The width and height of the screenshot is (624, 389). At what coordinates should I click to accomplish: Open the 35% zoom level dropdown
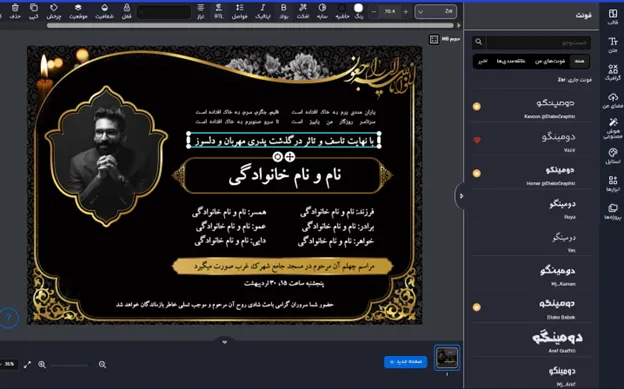[x=8, y=364]
